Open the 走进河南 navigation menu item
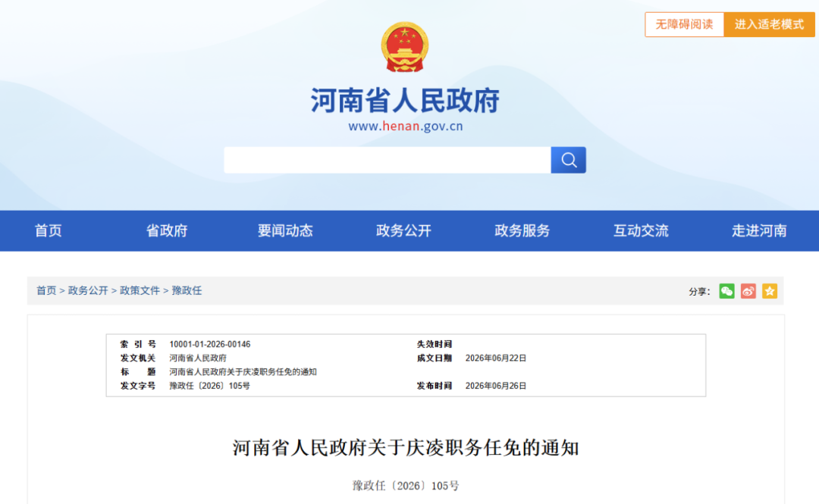 coord(759,231)
